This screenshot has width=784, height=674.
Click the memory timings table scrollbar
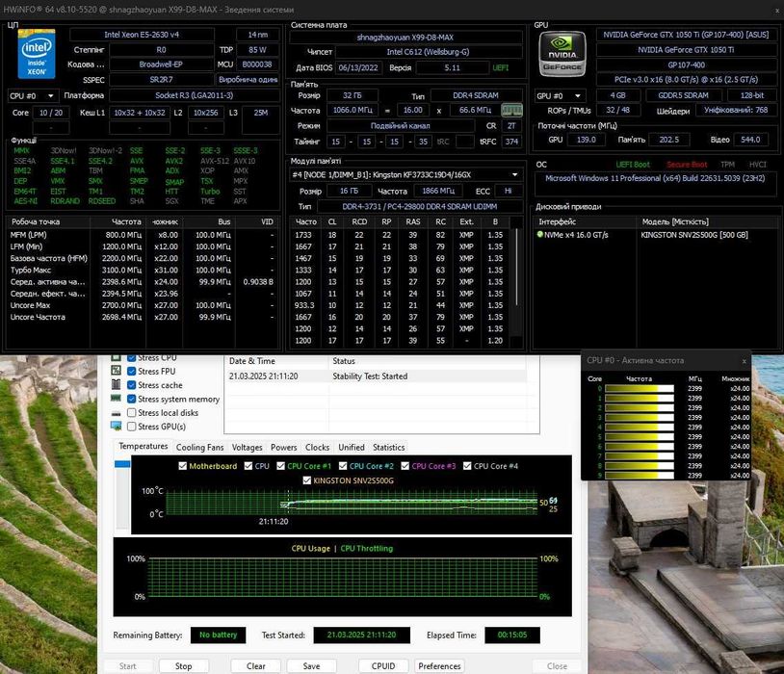516,268
